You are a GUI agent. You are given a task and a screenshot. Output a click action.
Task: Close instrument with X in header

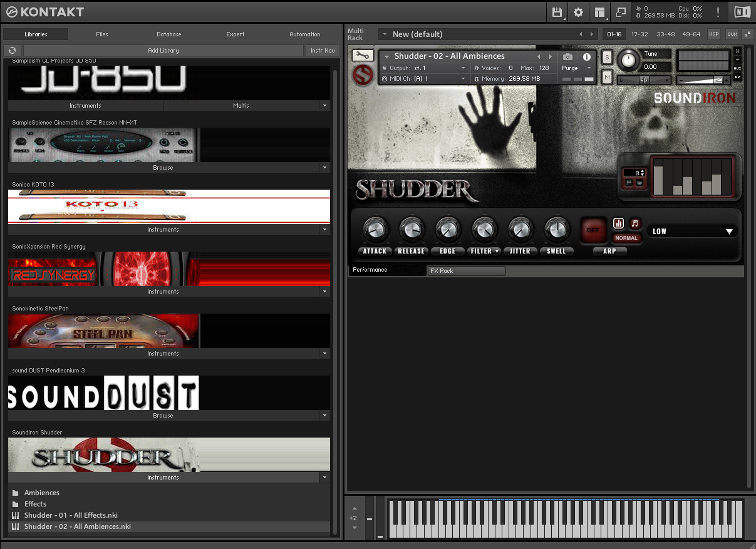tap(737, 51)
